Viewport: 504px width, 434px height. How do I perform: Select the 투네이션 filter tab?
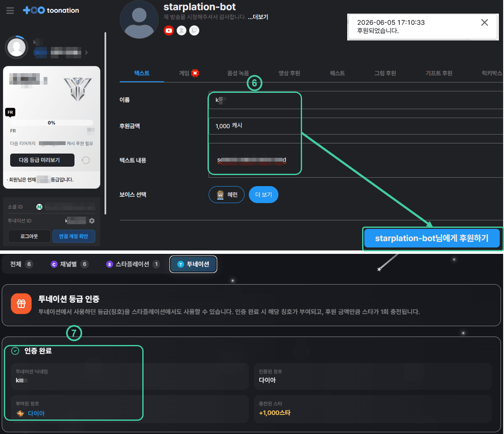coord(193,264)
